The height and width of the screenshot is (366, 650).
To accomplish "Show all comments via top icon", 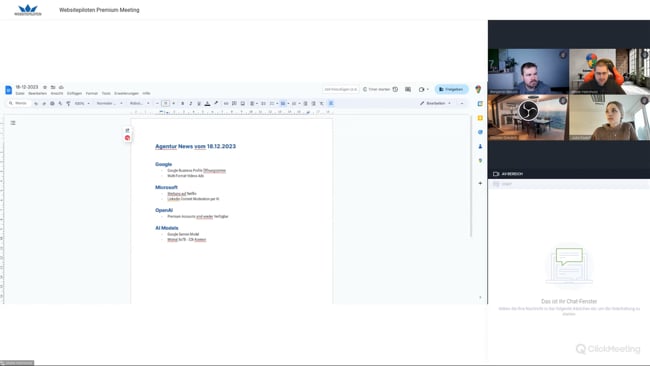I will [x=408, y=89].
